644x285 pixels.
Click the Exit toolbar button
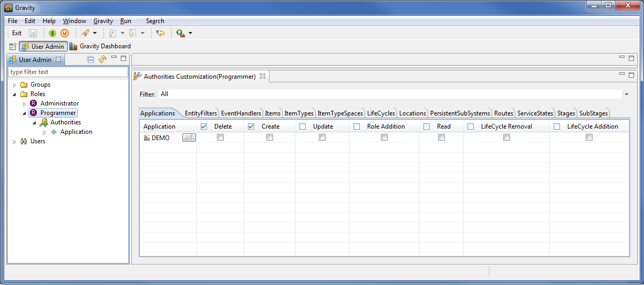(x=17, y=33)
